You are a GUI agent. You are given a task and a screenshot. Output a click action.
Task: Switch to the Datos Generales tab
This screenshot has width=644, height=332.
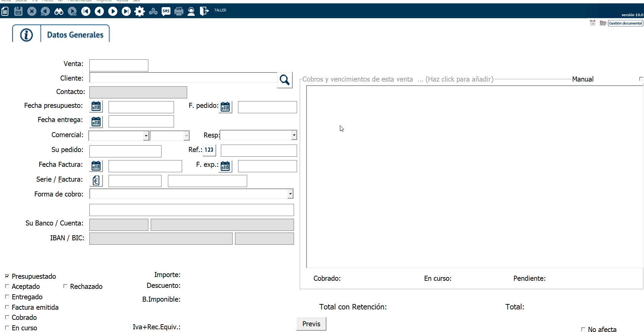(x=75, y=35)
